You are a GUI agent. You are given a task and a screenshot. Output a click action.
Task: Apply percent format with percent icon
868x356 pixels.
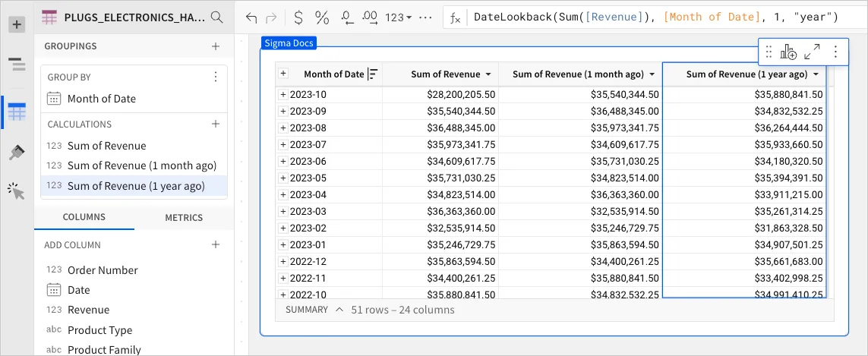pos(322,17)
